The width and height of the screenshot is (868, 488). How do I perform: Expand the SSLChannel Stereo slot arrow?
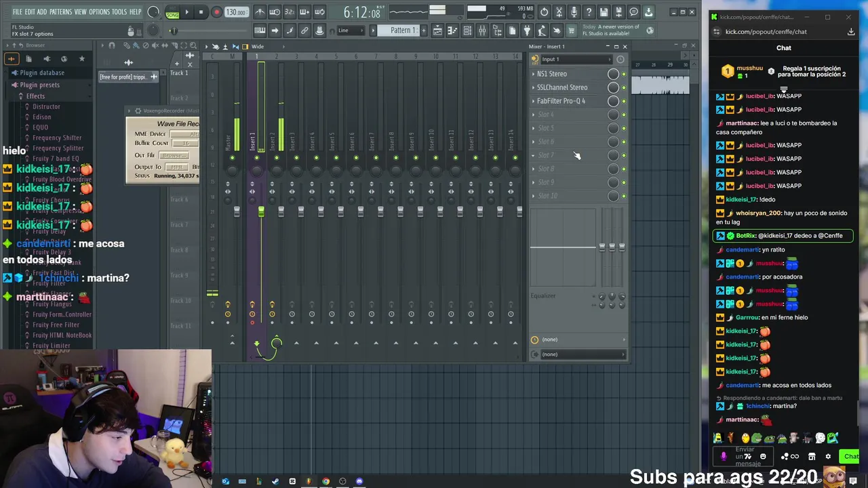click(534, 87)
